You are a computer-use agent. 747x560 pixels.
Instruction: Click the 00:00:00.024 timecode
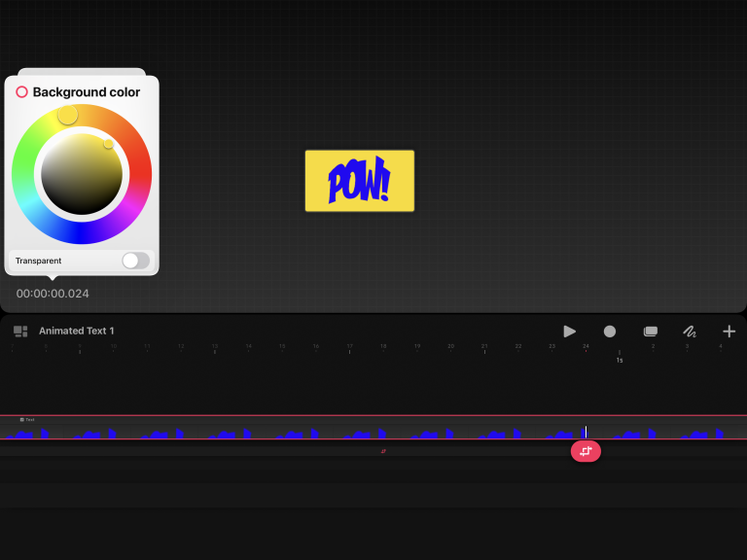53,294
